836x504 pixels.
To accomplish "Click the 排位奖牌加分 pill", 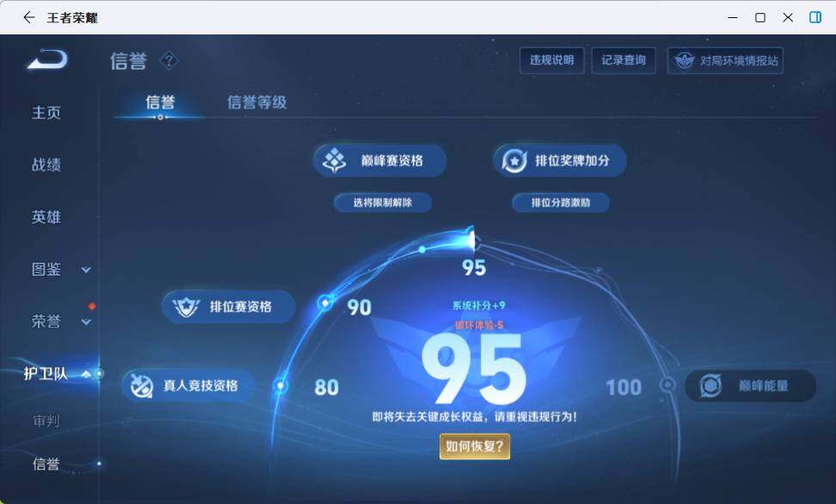I will click(x=559, y=161).
